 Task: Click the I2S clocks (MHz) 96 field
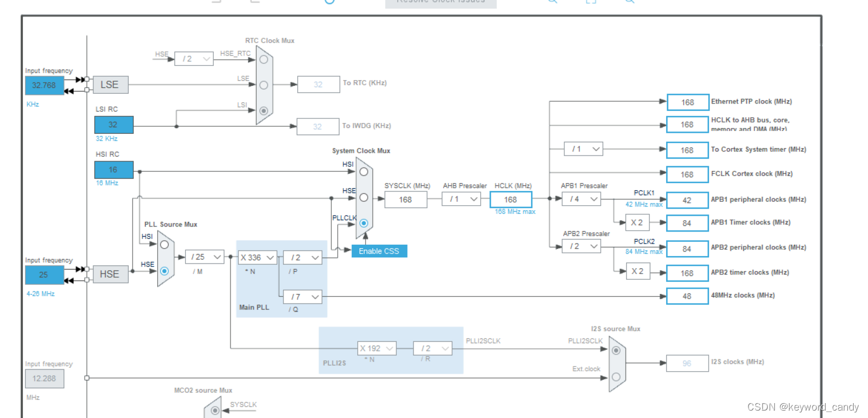[688, 363]
